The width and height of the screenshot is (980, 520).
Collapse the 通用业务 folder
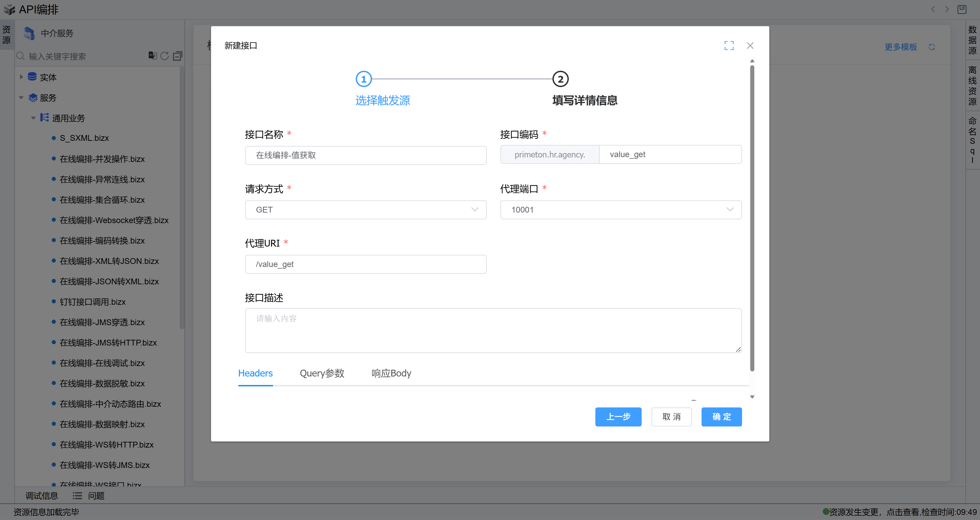coord(33,118)
